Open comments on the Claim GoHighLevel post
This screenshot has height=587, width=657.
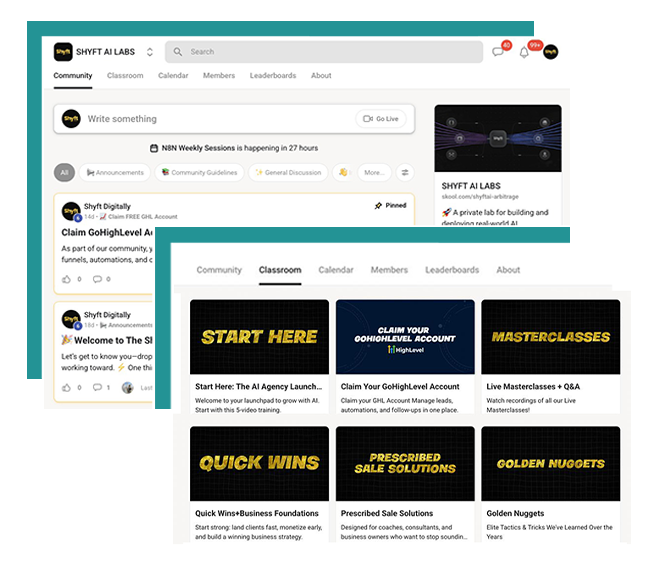(97, 279)
